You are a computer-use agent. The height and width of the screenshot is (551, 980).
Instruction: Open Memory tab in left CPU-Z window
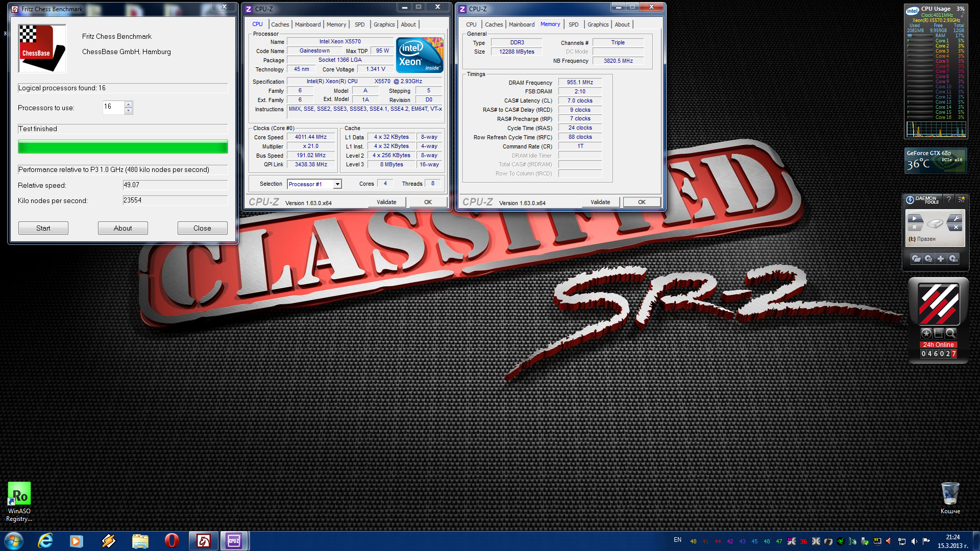click(336, 24)
